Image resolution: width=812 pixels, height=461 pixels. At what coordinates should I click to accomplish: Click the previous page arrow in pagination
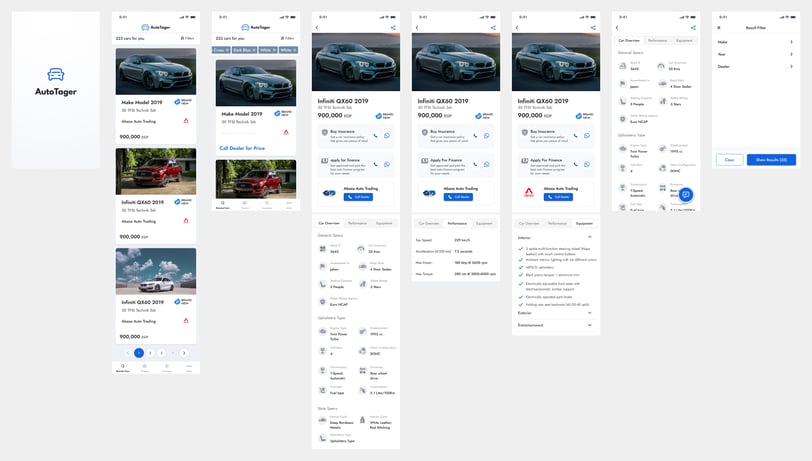tap(127, 353)
